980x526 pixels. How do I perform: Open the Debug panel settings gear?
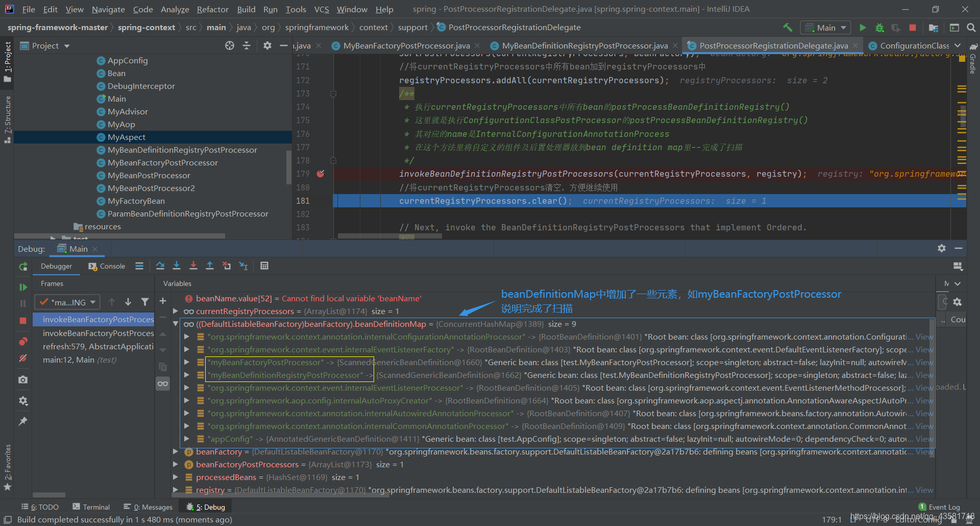click(942, 248)
